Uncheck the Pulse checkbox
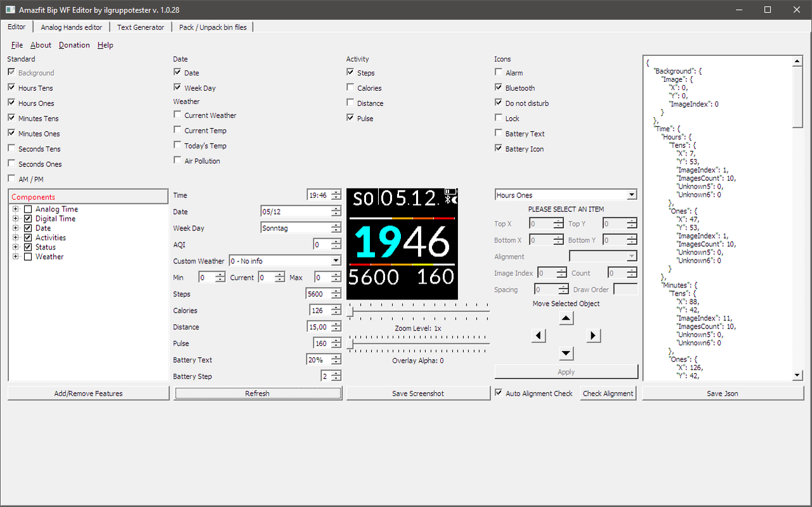Viewport: 812px width, 507px height. (350, 118)
